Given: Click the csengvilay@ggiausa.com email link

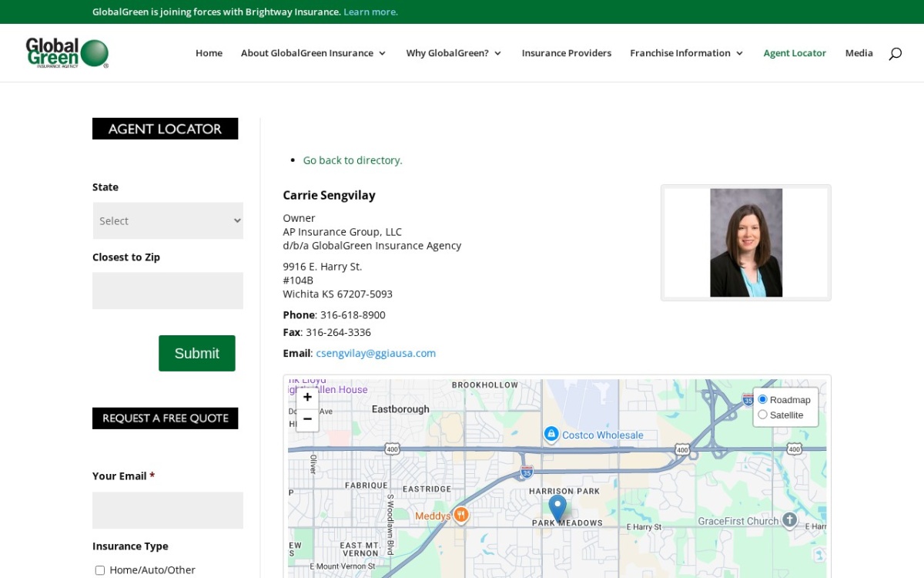Looking at the screenshot, I should [376, 353].
